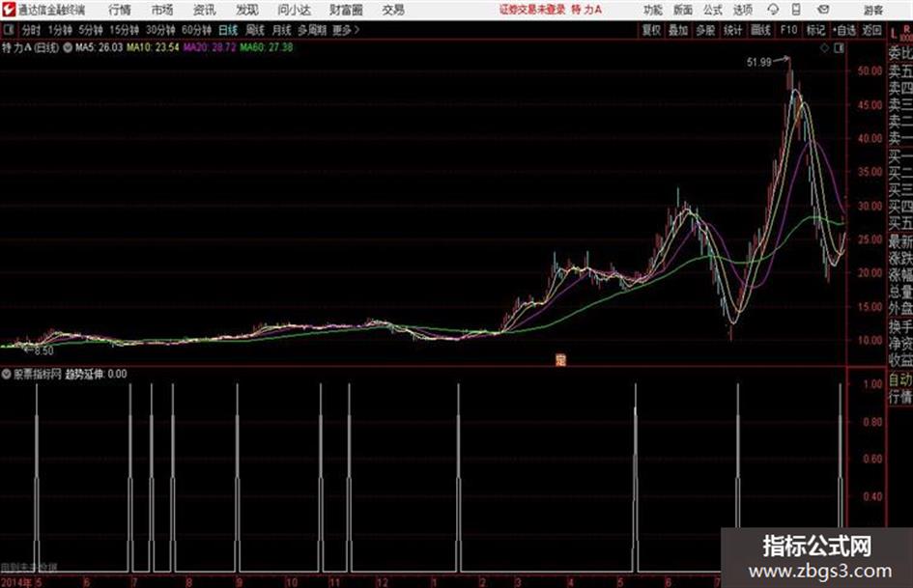Screen dimensions: 913x588
Task: Click the orange marker icon on time axis
Action: pyautogui.click(x=560, y=360)
